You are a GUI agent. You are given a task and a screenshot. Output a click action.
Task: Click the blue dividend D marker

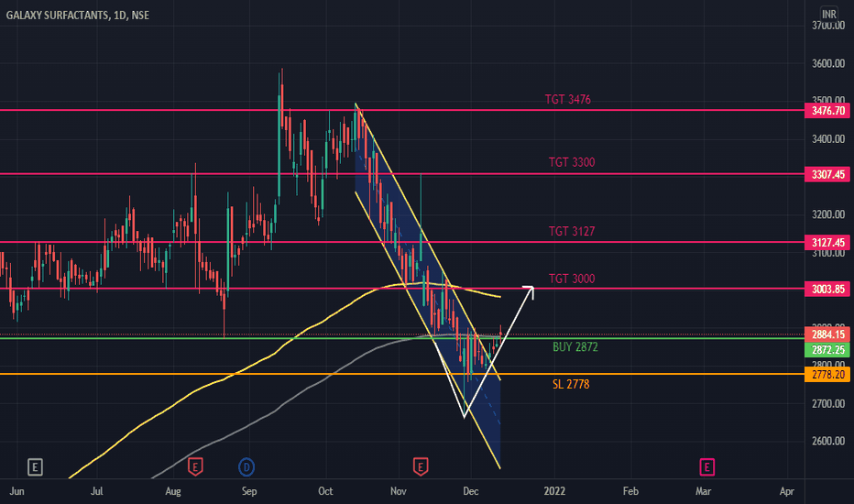tap(246, 467)
